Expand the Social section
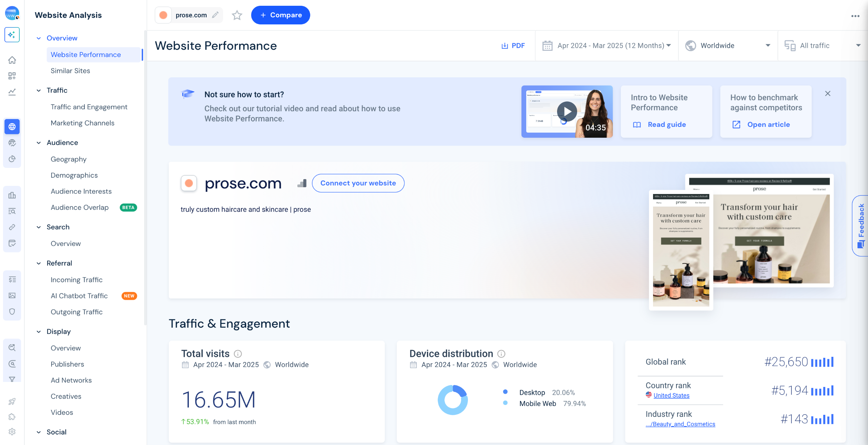 (x=39, y=432)
